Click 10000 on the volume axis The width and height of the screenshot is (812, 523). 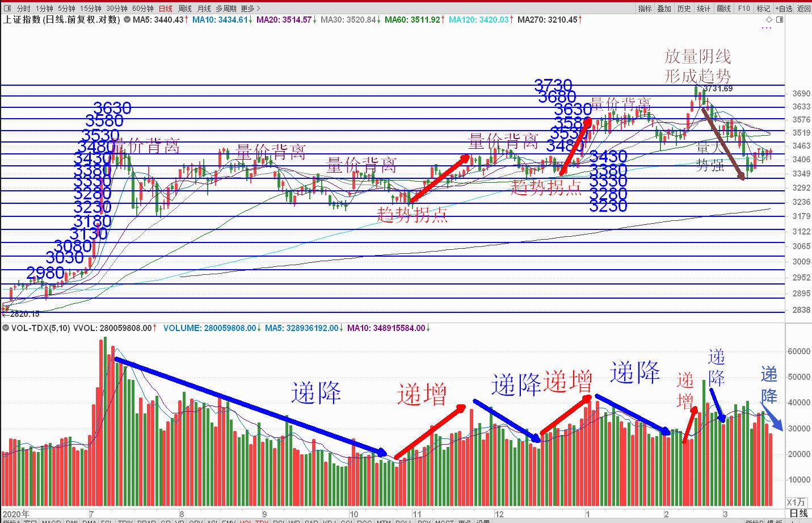tap(800, 480)
